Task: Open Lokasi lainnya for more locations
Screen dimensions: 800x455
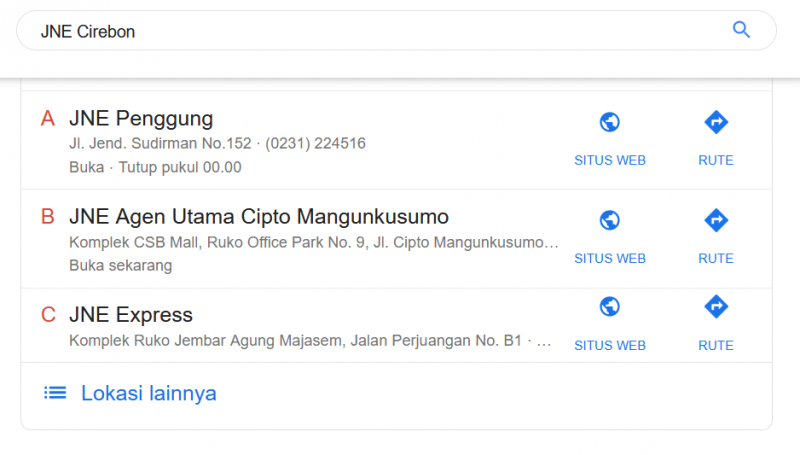Action: click(x=148, y=393)
